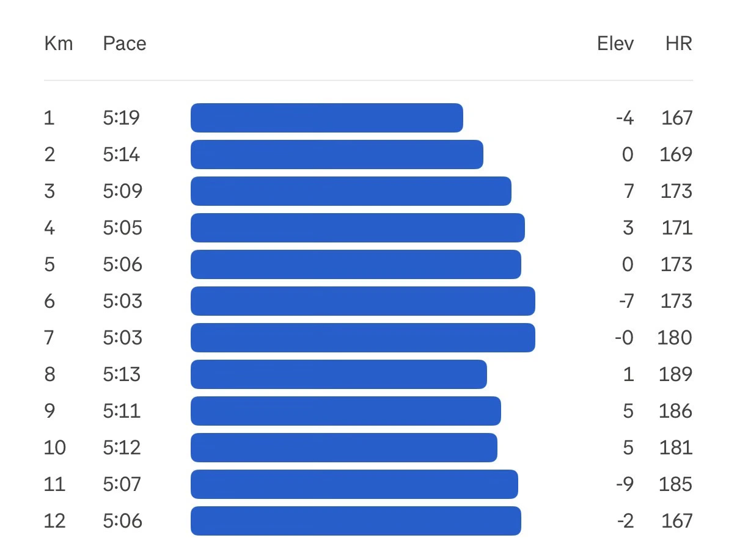Click elevation value -9 in km 11 row
Viewport: 737px width, 560px height.
(x=624, y=484)
